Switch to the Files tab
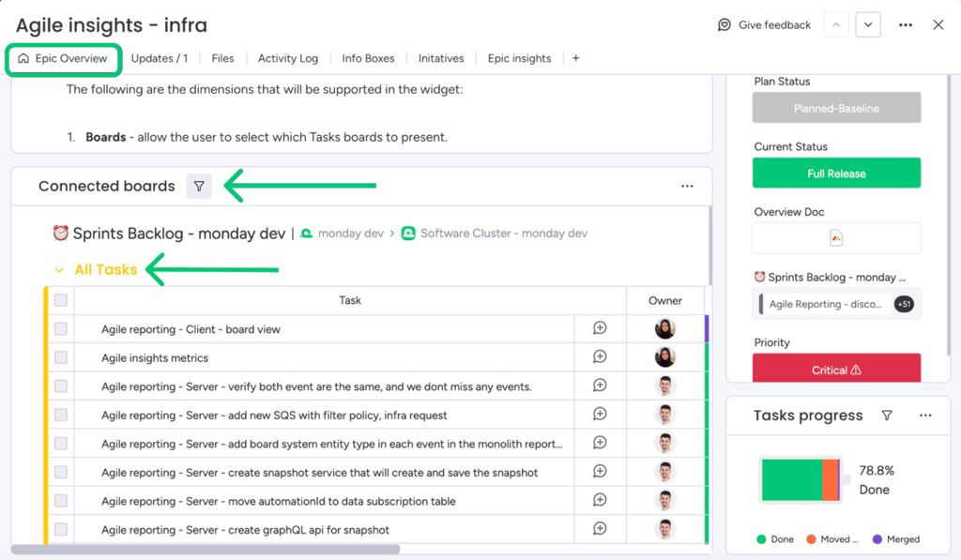The height and width of the screenshot is (560, 961). click(x=222, y=58)
